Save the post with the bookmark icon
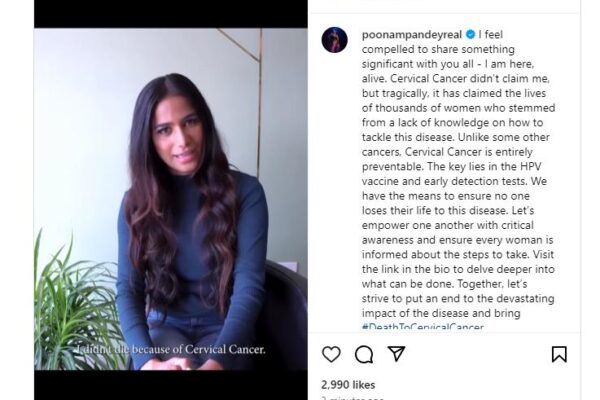 coord(559,354)
